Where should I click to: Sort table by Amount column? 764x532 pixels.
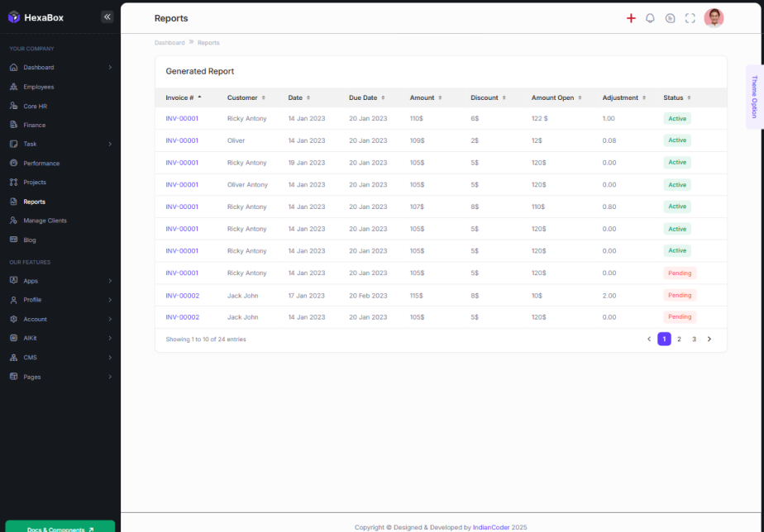(x=426, y=97)
